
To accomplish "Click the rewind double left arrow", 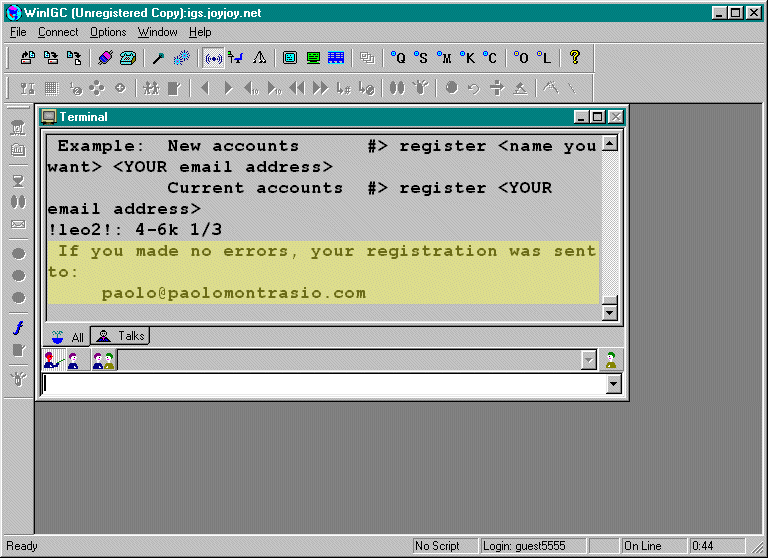I will (x=297, y=88).
